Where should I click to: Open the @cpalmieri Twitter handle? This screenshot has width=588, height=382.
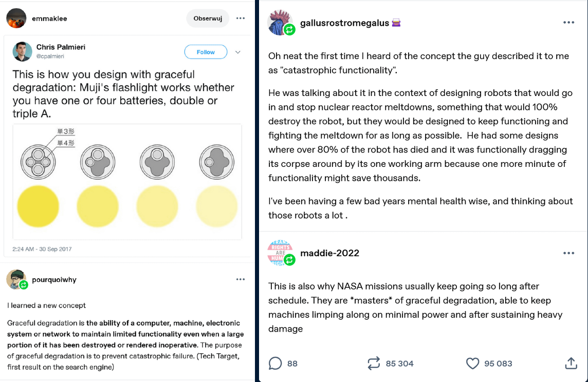50,56
